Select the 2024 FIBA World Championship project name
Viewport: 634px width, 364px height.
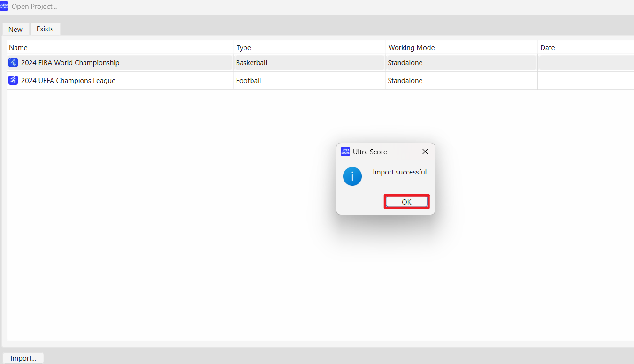coord(70,63)
